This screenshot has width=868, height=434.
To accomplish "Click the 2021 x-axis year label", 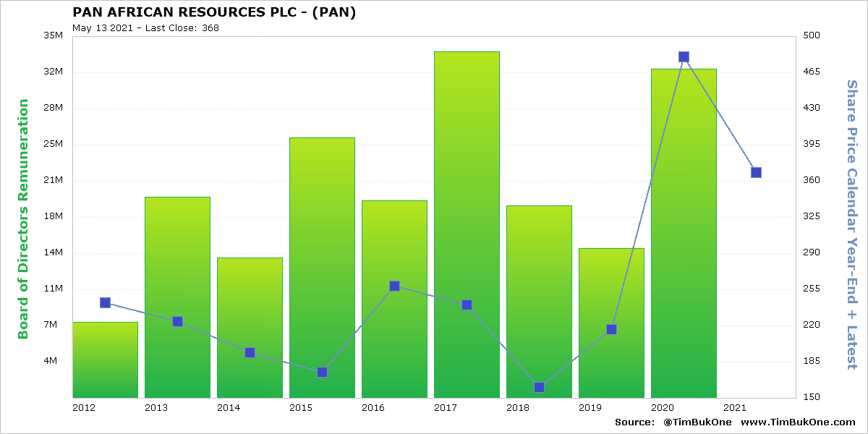I will (735, 408).
